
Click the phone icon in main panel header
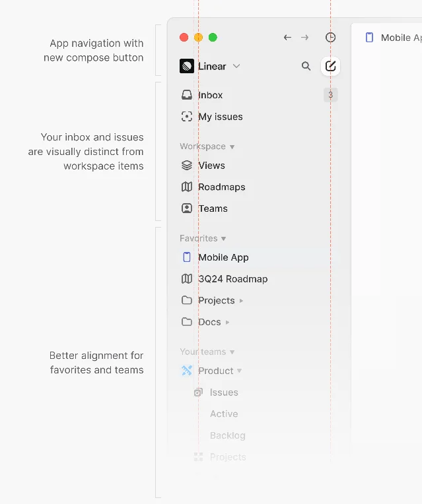point(370,38)
